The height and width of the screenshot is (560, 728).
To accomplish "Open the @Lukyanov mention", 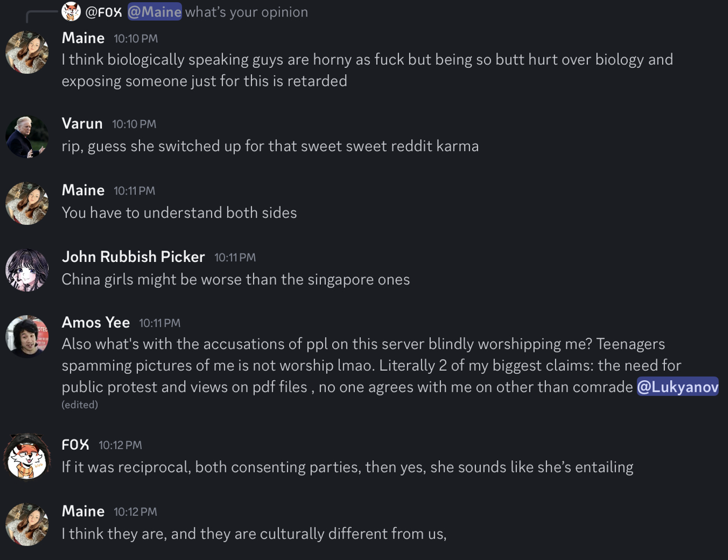I will (677, 387).
